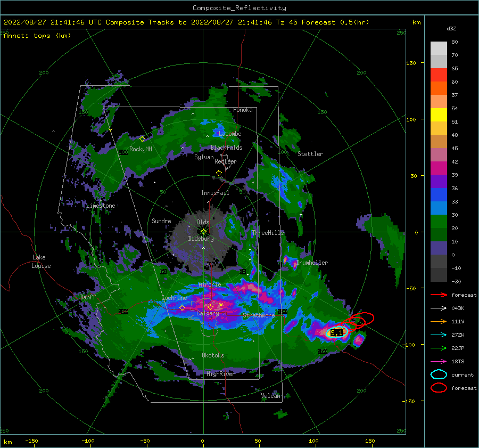This screenshot has height=448, width=479.
Task: Click the yellow diamond marker below Cochrane
Action: (x=182, y=308)
